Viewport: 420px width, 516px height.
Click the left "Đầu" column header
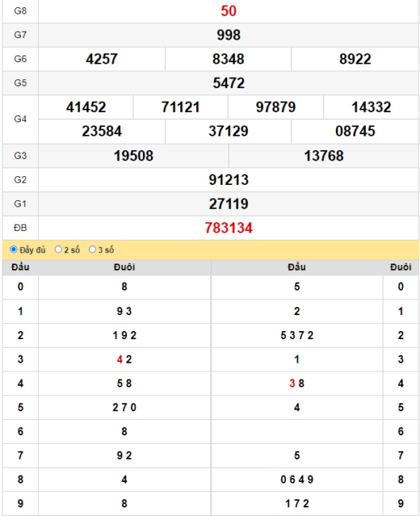pos(21,268)
